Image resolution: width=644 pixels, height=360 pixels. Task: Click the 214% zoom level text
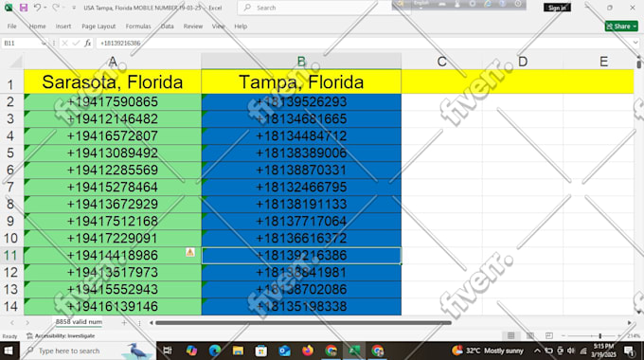[634, 335]
